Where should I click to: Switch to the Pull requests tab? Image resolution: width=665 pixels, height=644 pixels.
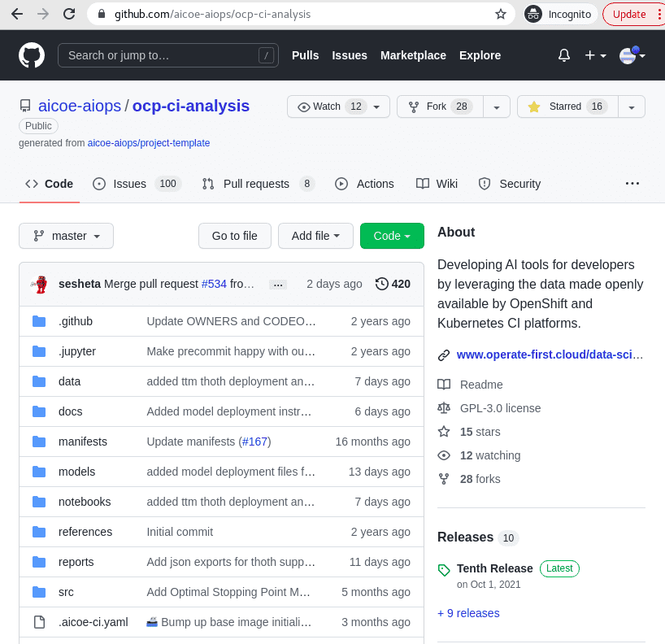[259, 184]
